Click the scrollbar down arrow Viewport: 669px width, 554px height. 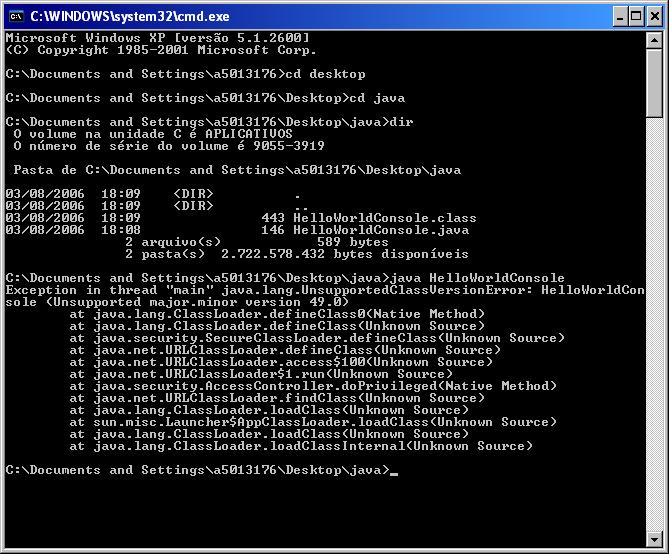[x=654, y=539]
